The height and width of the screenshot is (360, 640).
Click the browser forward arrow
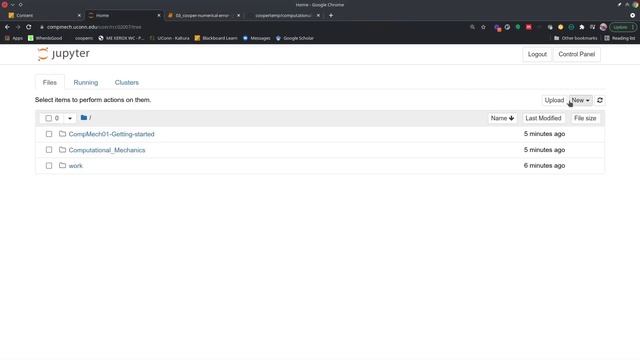tap(18, 27)
